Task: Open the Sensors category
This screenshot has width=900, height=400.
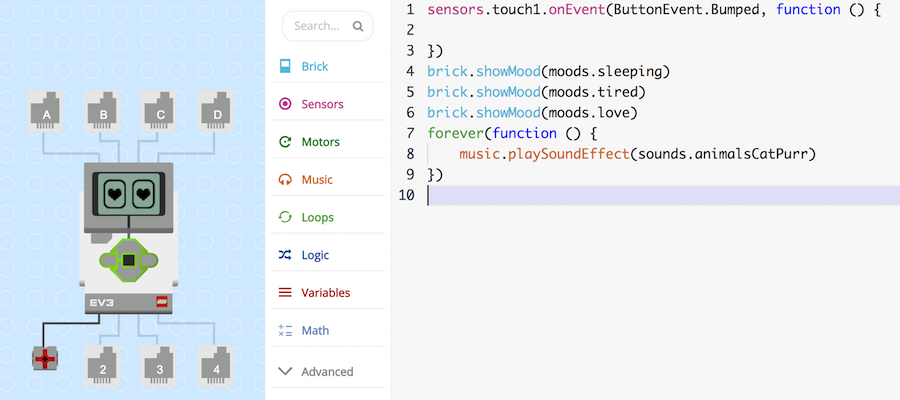Action: tap(328, 104)
